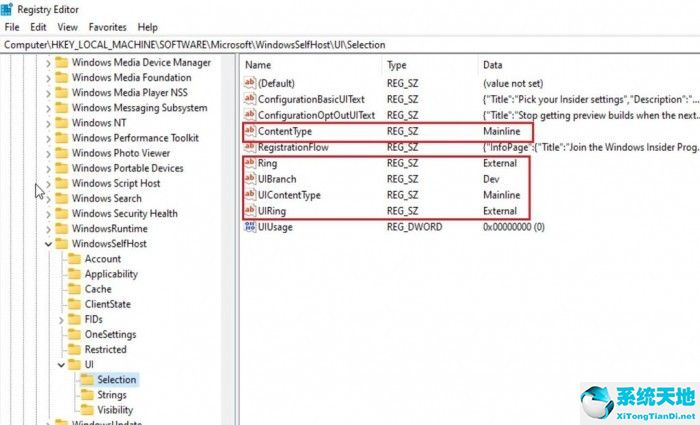Collapse the WindowsSelfHost tree node
The height and width of the screenshot is (425, 700).
48,244
